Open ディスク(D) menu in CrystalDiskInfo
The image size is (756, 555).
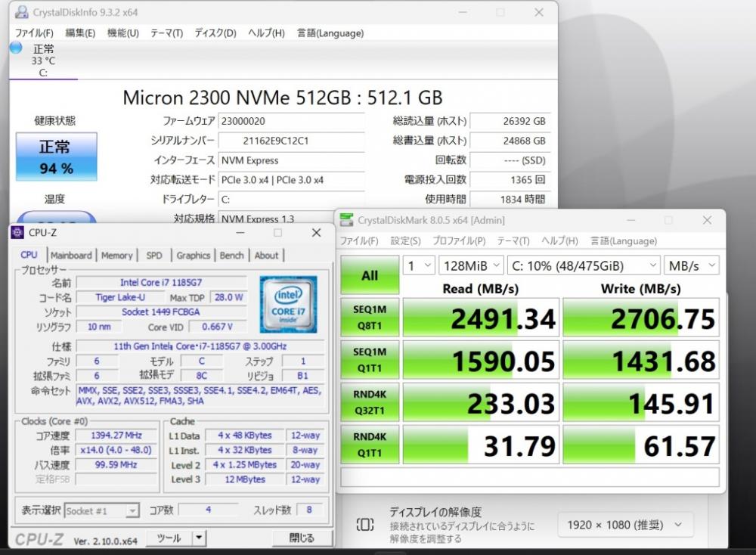pyautogui.click(x=215, y=33)
